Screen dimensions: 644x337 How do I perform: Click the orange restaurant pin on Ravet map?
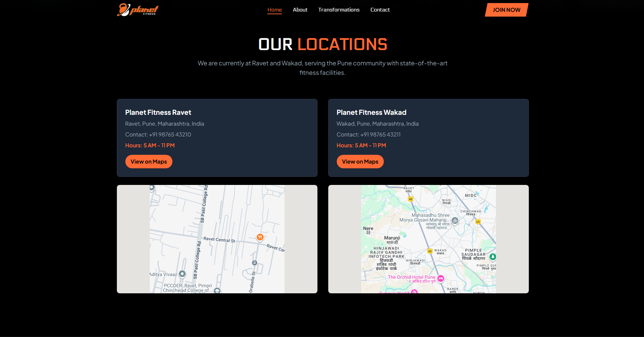tap(260, 237)
